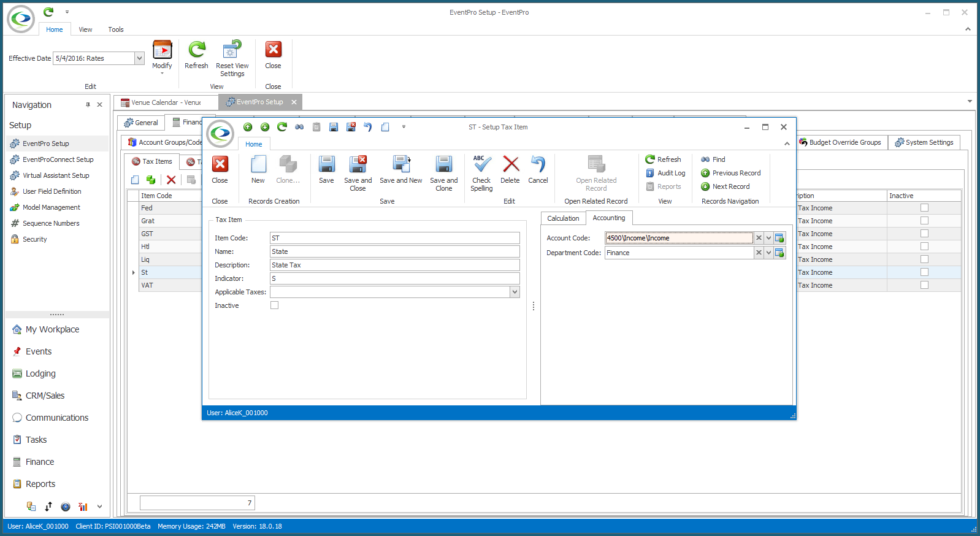Click the undo arrow in the dialog quick access bar
Screen dimensions: 980x536
coord(368,127)
